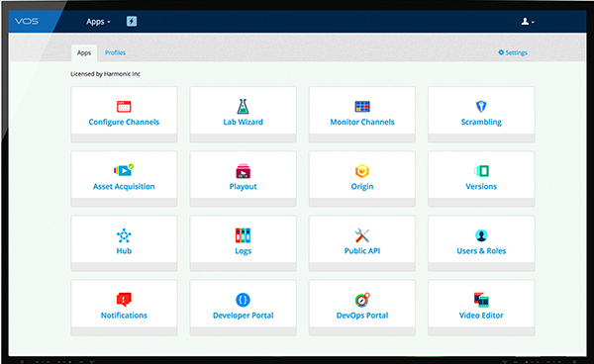Image resolution: width=594 pixels, height=364 pixels.
Task: Click the Hub network icon
Action: pyautogui.click(x=124, y=235)
